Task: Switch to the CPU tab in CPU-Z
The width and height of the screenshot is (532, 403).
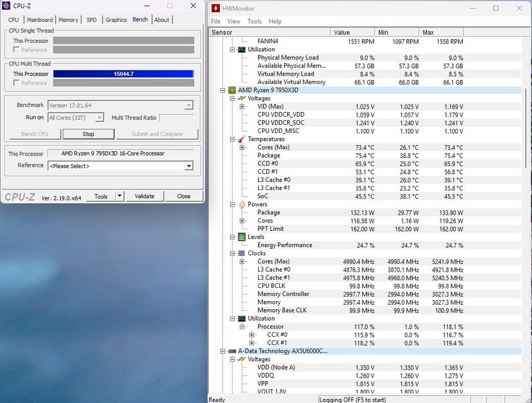Action: (14, 20)
